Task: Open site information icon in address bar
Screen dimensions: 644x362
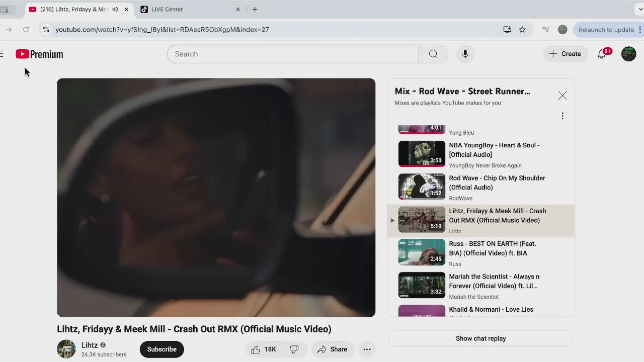Action: 46,30
